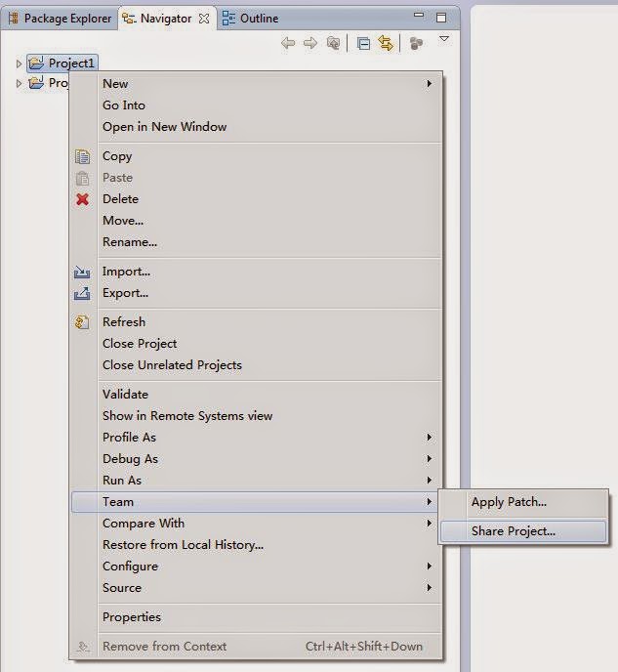The width and height of the screenshot is (618, 672).
Task: Click the Copy icon in context menu
Action: (82, 156)
